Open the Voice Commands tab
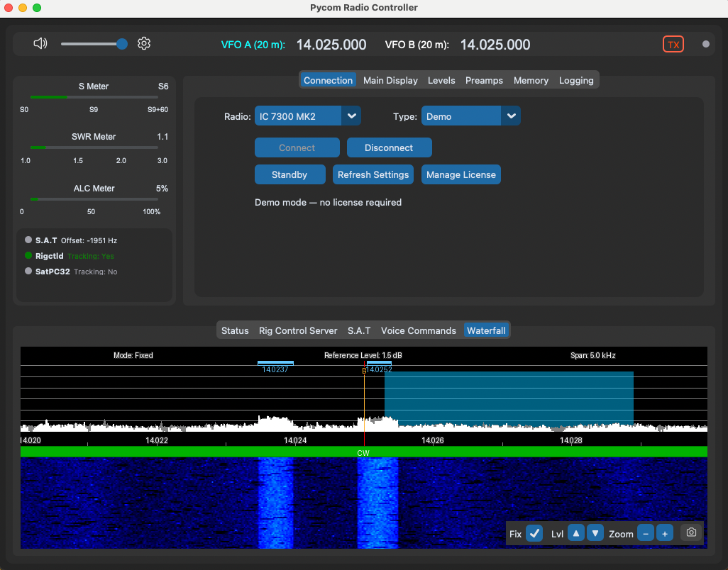This screenshot has width=728, height=570. click(x=419, y=330)
